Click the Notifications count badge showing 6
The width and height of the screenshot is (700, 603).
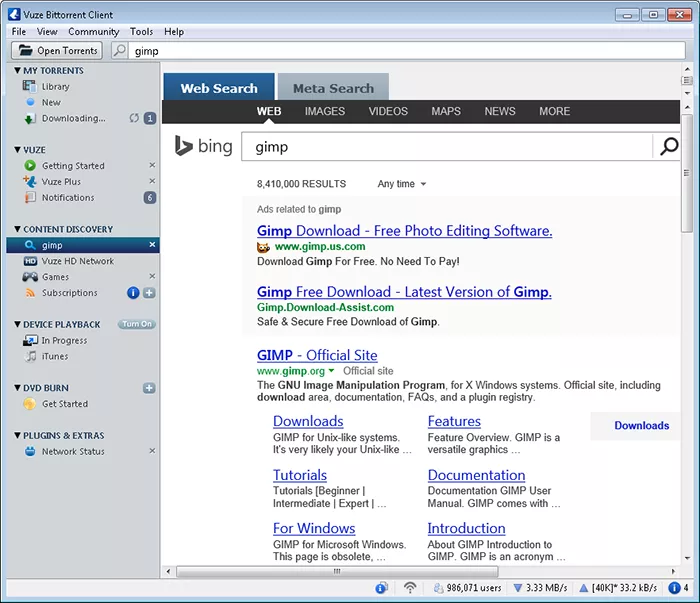(x=150, y=197)
